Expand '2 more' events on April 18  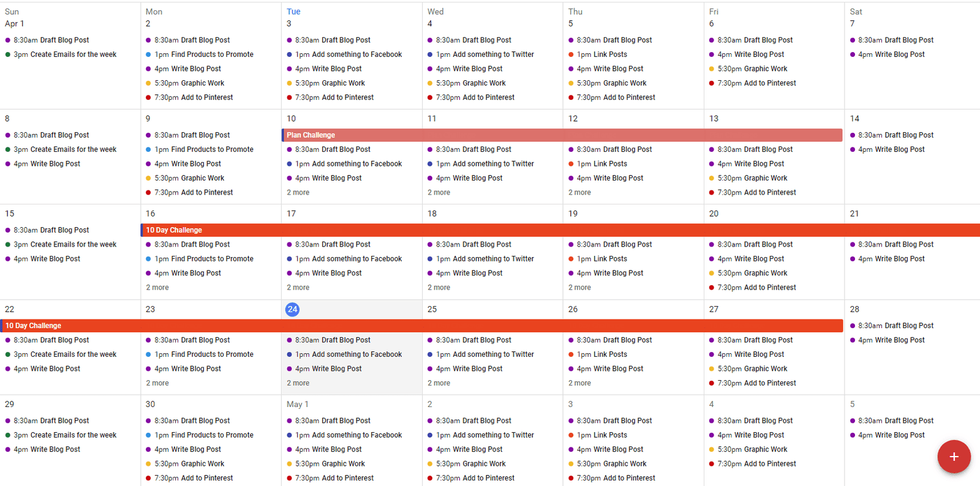(x=439, y=287)
